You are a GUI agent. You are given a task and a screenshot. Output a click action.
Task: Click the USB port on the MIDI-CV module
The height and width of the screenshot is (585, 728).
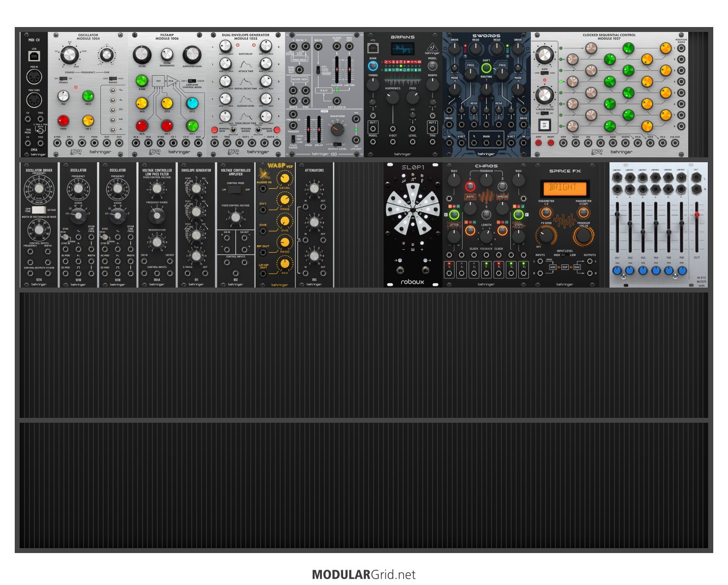coord(34,56)
